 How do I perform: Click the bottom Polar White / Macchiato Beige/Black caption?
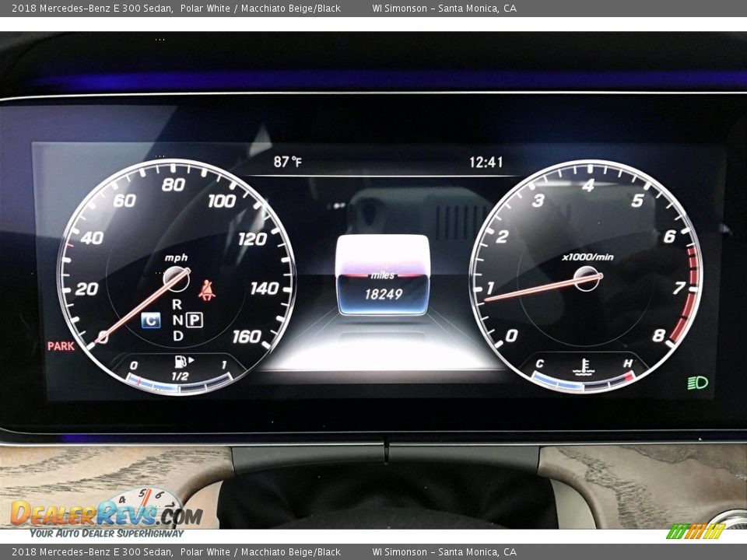pyautogui.click(x=261, y=552)
